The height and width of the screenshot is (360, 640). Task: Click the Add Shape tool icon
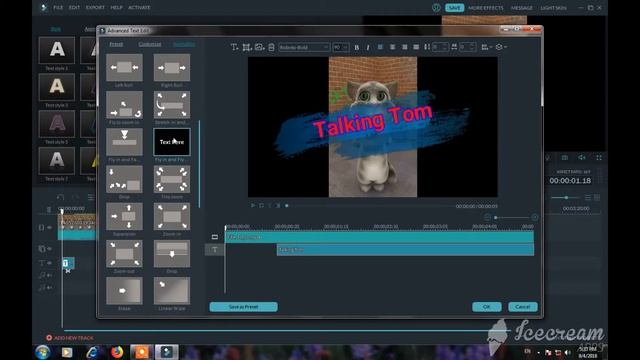click(247, 47)
